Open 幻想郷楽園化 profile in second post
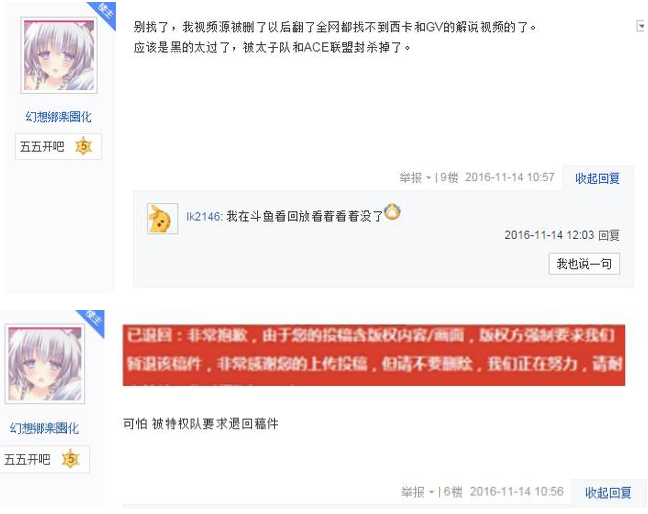 coord(44,428)
